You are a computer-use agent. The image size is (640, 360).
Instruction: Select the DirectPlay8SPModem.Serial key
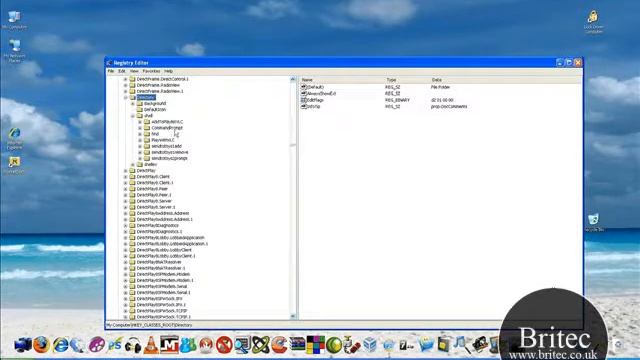tap(162, 287)
